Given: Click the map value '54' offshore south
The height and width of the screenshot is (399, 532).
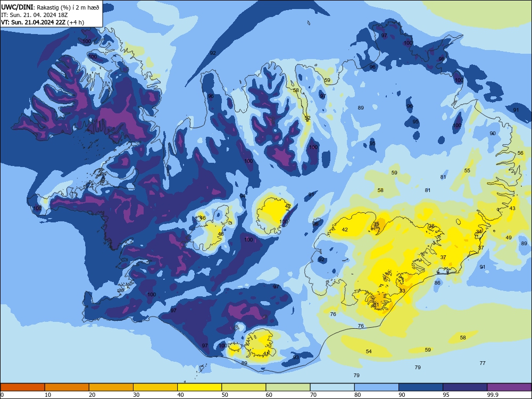Looking at the screenshot, I should click(369, 351).
